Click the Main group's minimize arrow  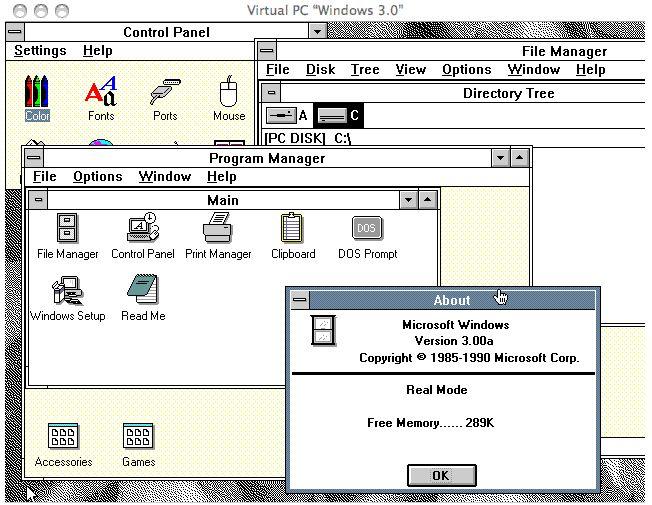pyautogui.click(x=408, y=200)
